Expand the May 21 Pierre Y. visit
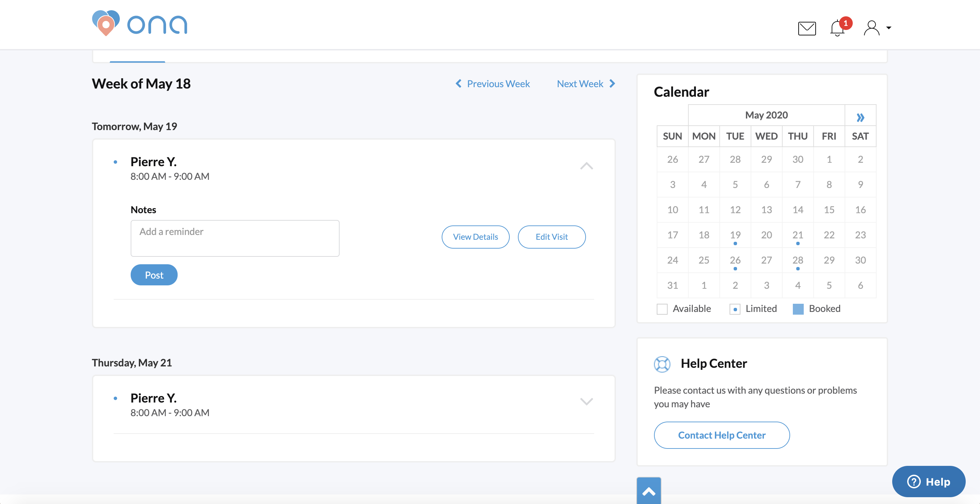The height and width of the screenshot is (504, 980). [x=586, y=401]
